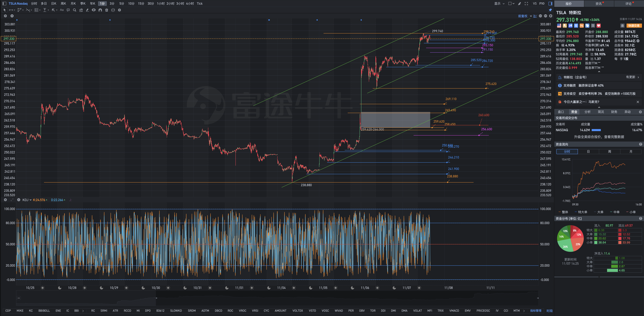Toggle the 中单 line in fund flow legend
The image size is (644, 316).
pos(615,212)
